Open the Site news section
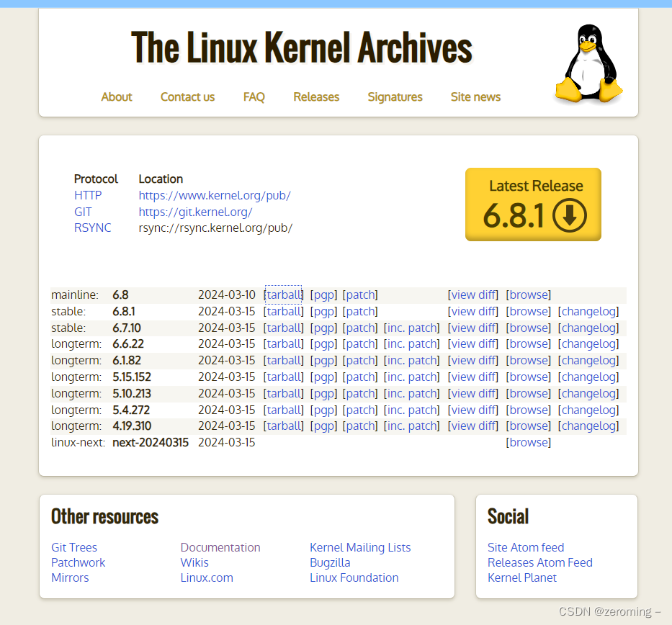Screen dimensions: 672x625 tap(475, 96)
